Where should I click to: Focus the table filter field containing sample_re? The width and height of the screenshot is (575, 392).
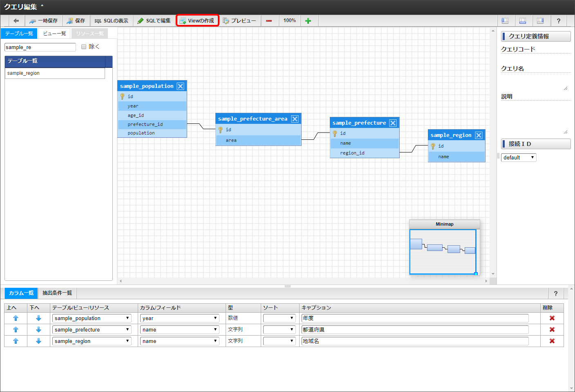coord(40,47)
